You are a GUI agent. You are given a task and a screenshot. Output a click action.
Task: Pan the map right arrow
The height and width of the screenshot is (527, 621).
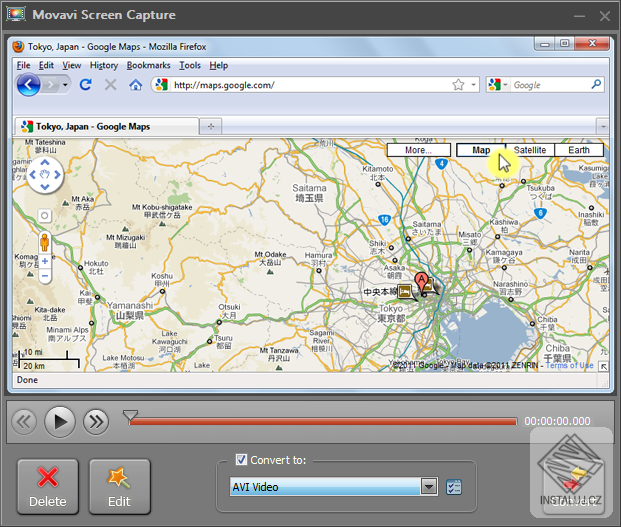(x=57, y=175)
